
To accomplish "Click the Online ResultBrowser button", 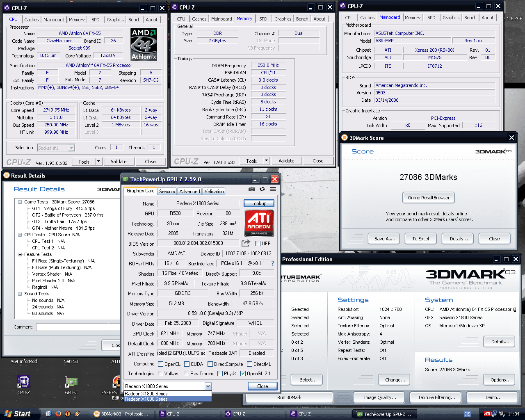I will pyautogui.click(x=429, y=198).
